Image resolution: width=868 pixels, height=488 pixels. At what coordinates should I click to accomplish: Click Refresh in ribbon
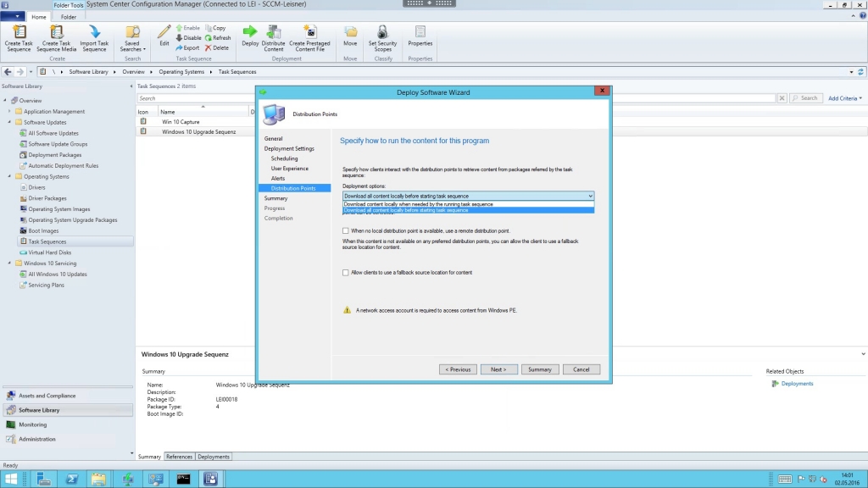coord(218,37)
